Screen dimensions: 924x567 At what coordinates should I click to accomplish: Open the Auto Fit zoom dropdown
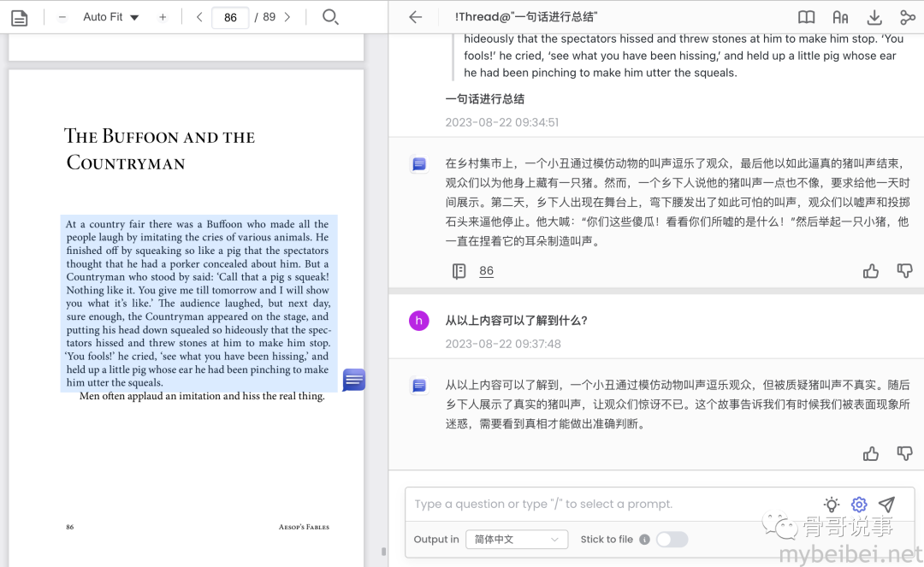pyautogui.click(x=110, y=17)
